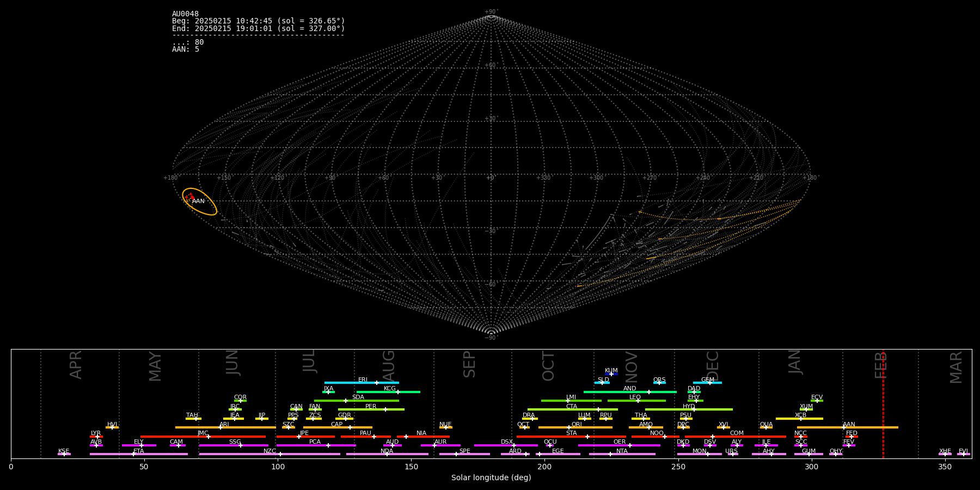Image resolution: width=980 pixels, height=490 pixels.
Task: Click the orange AAN bar in shower timeline
Action: pos(848,427)
